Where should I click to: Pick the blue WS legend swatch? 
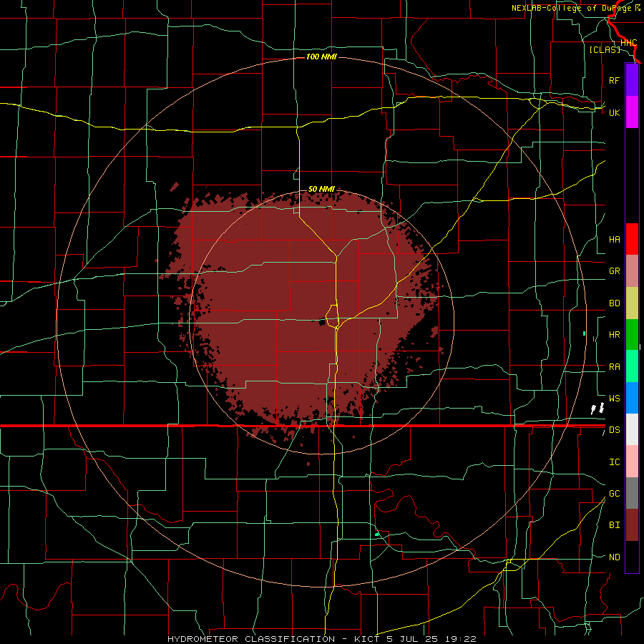point(632,398)
